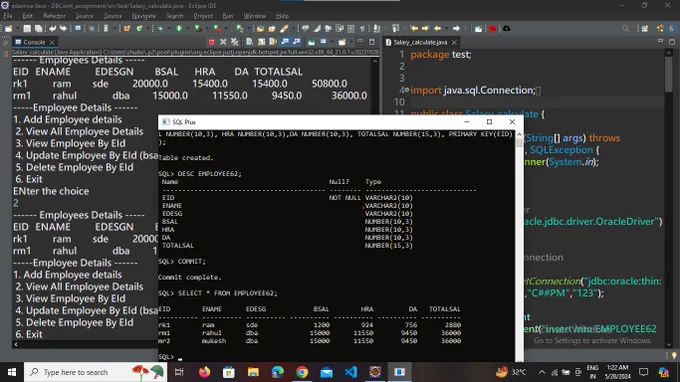The height and width of the screenshot is (382, 680).
Task: Click the Redo arrow in the toolbar
Action: click(x=63, y=29)
